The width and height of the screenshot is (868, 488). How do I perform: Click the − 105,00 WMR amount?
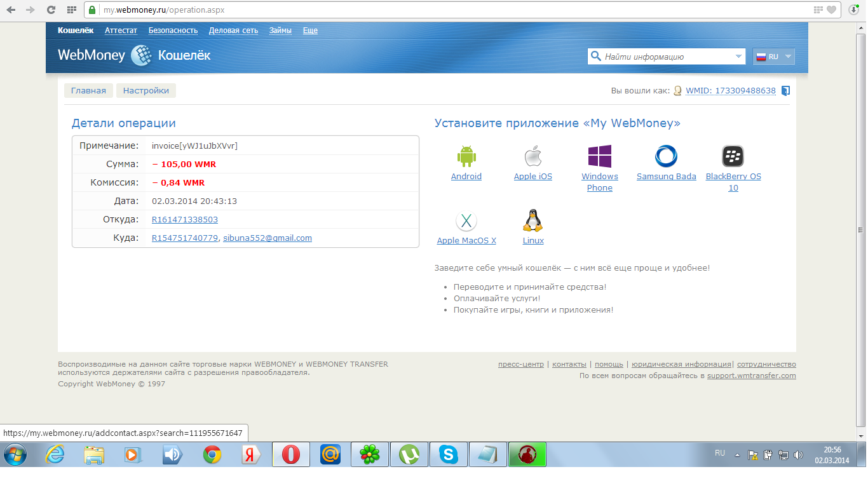[184, 165]
